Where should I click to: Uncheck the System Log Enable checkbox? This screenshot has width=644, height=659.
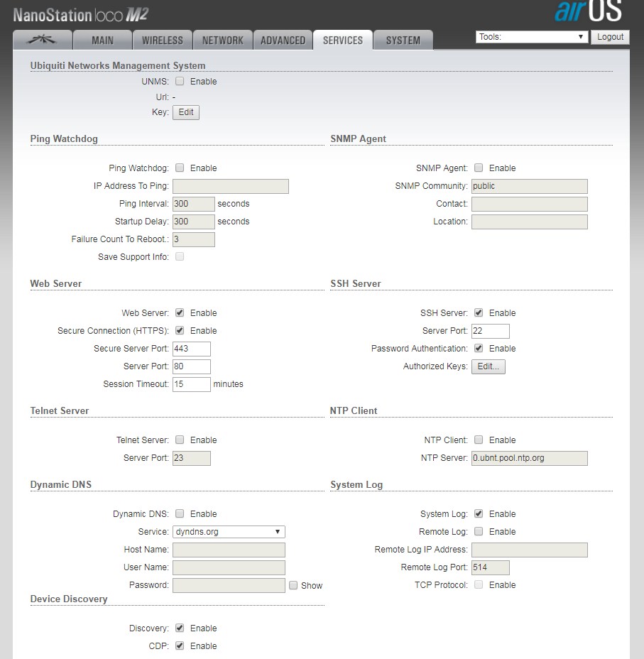(479, 513)
